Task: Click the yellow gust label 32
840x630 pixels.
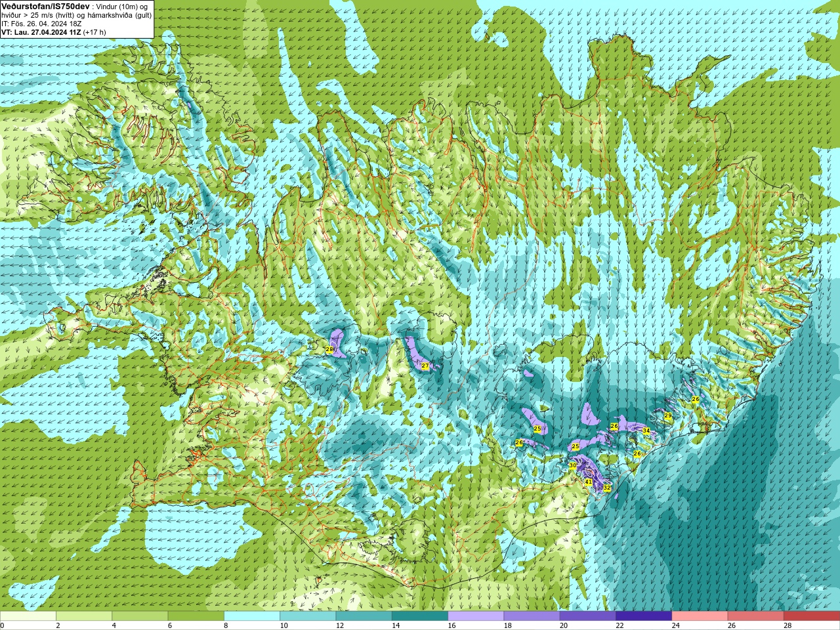Action: [x=607, y=488]
